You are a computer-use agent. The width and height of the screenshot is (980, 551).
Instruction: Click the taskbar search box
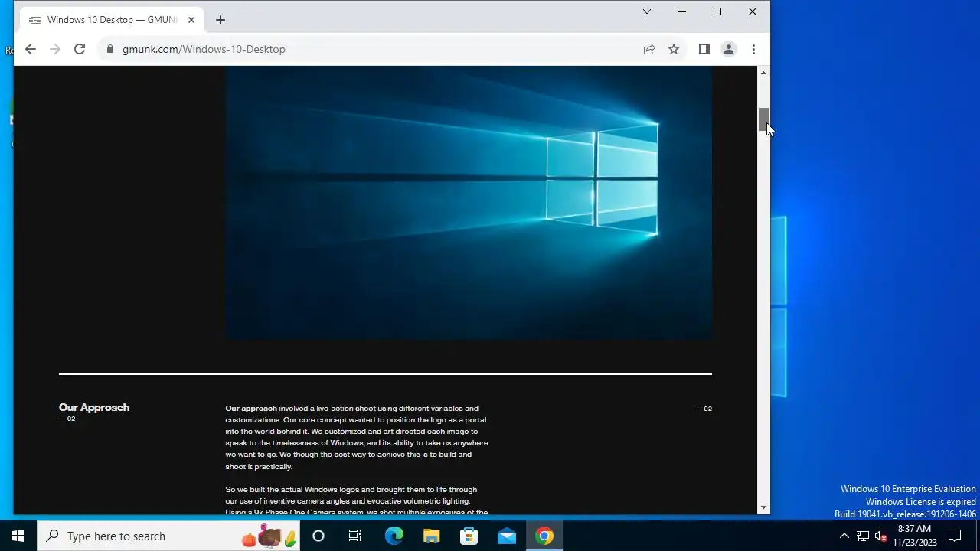(x=168, y=536)
